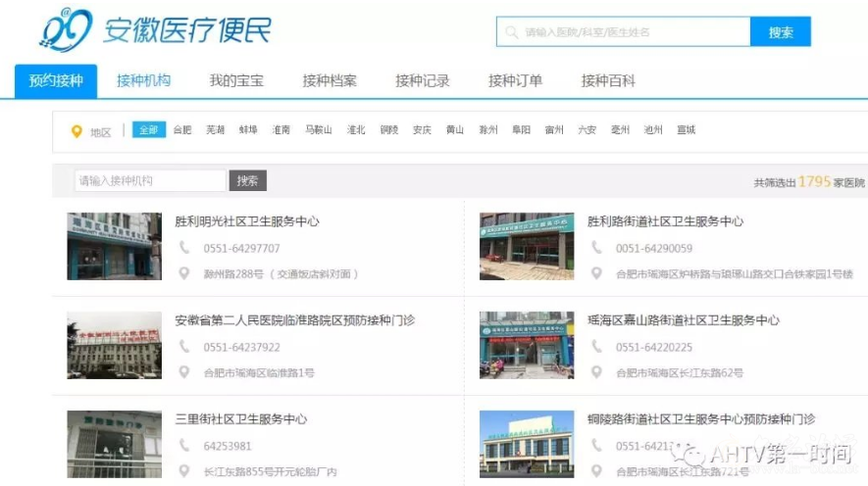Filter institutions by 合肥 city

[182, 130]
